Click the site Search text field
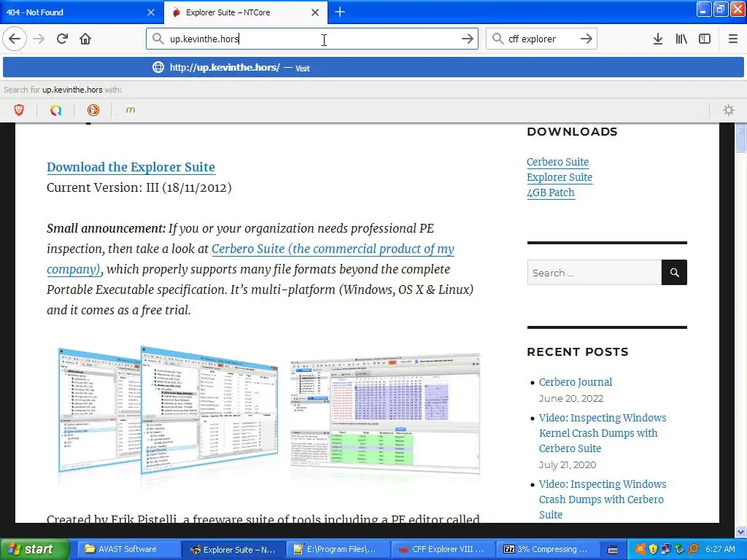Screen dimensions: 747x560 [x=594, y=273]
